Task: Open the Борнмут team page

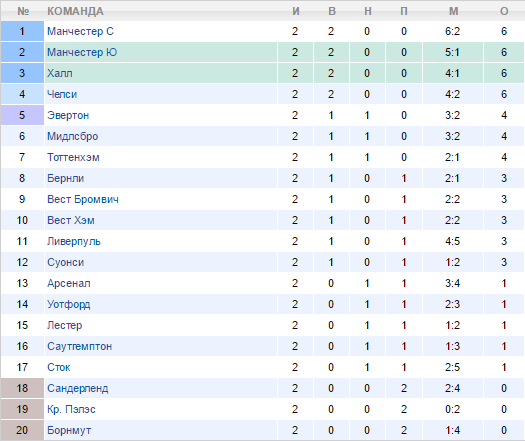Action: (x=69, y=430)
